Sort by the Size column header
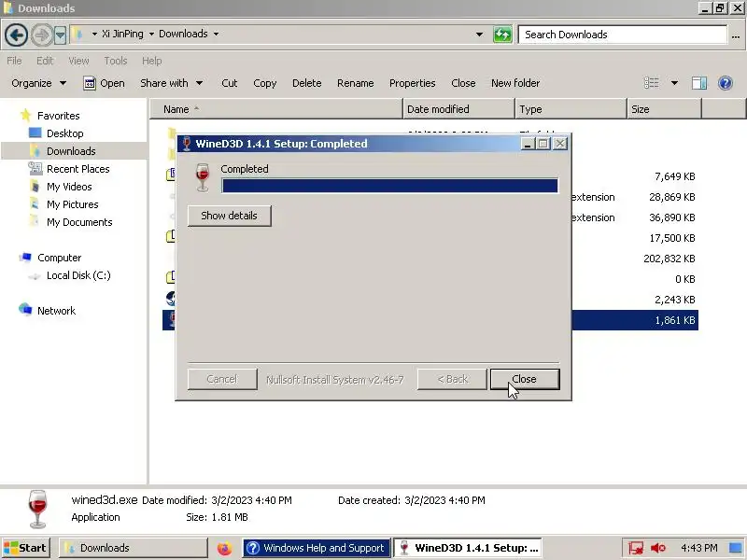Screen dimensions: 747x560 click(x=664, y=109)
